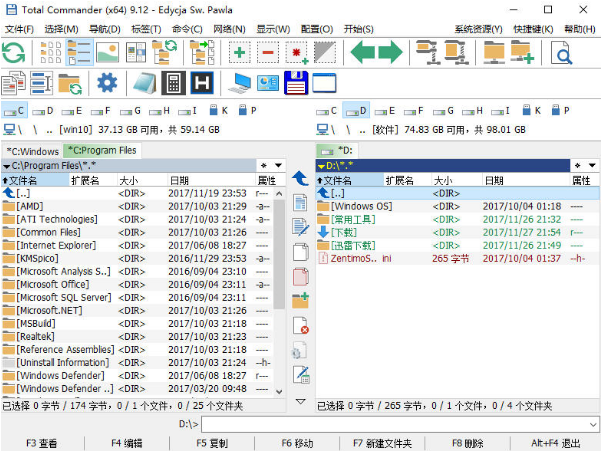
Task: Click the F7 新建文件夹 button
Action: coord(382,443)
